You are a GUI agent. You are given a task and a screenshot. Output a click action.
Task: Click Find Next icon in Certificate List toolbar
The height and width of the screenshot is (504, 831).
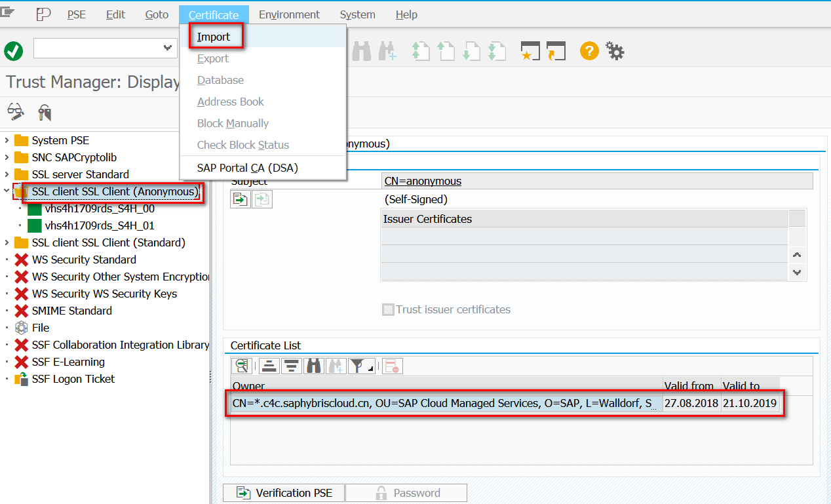click(336, 366)
